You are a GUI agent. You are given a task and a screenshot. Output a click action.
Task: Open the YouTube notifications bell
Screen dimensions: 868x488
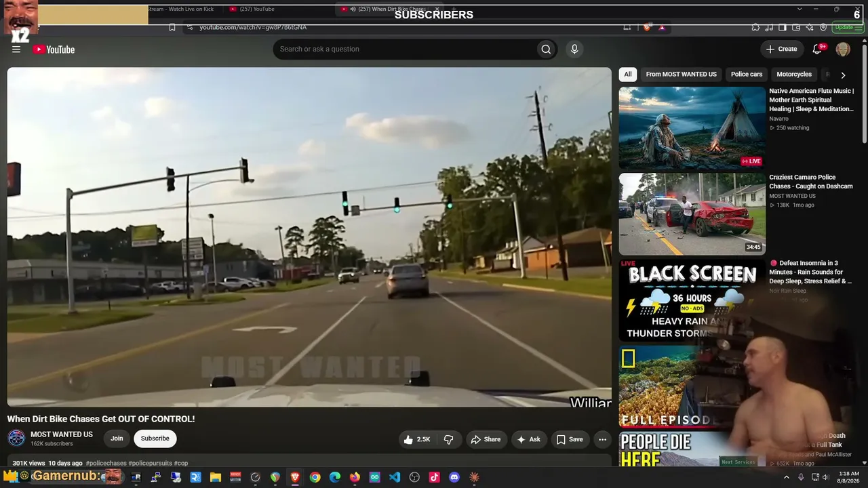[818, 49]
